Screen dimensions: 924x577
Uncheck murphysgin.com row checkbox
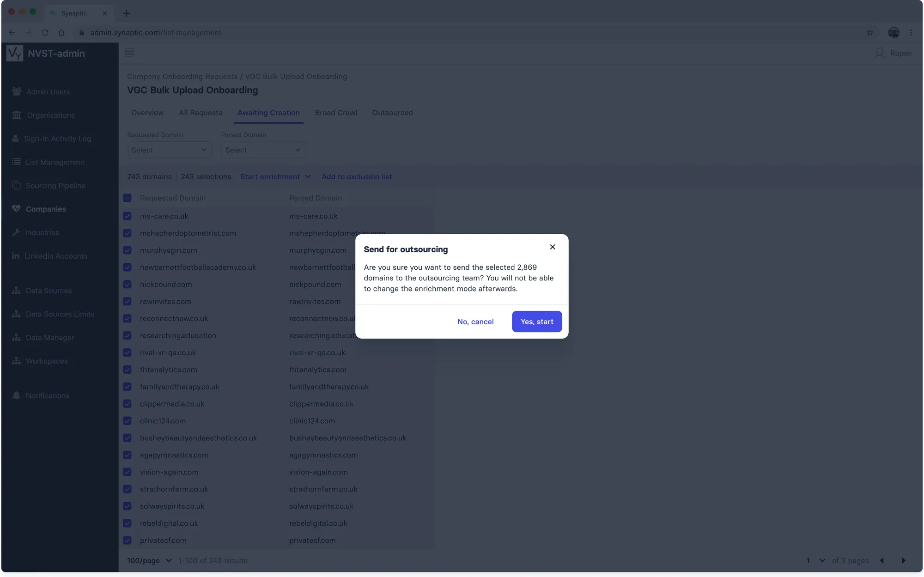click(x=127, y=250)
